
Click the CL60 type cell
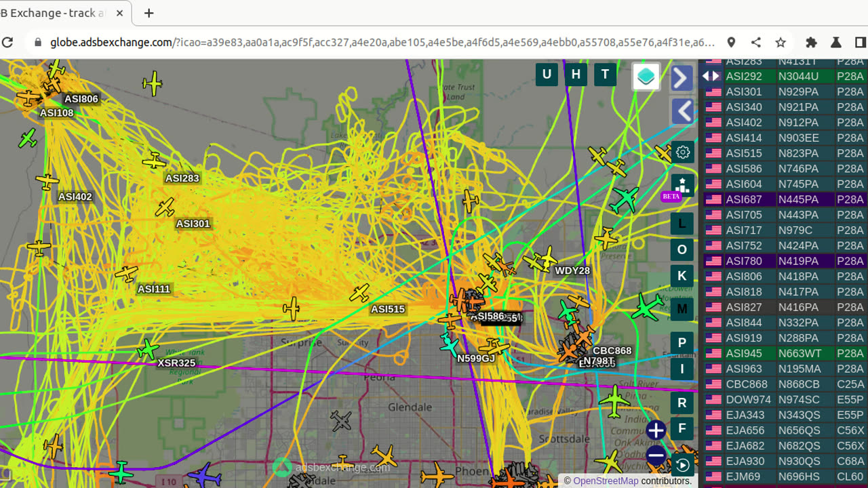pyautogui.click(x=850, y=476)
